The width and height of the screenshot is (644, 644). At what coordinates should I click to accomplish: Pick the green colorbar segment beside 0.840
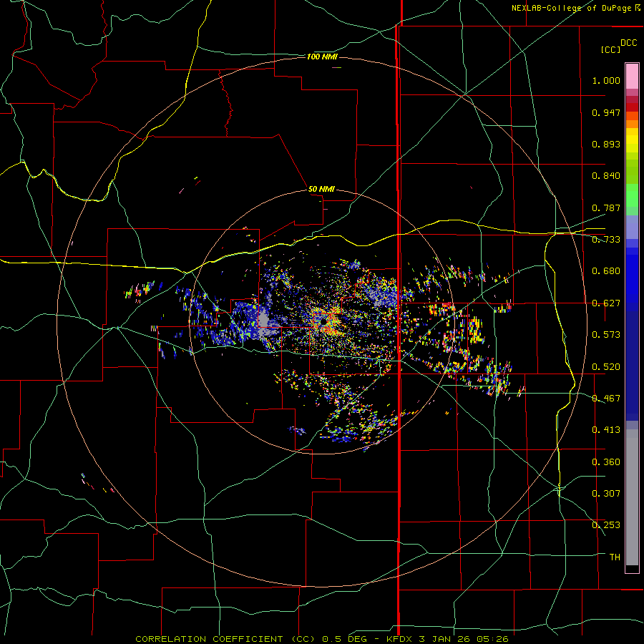[x=632, y=172]
